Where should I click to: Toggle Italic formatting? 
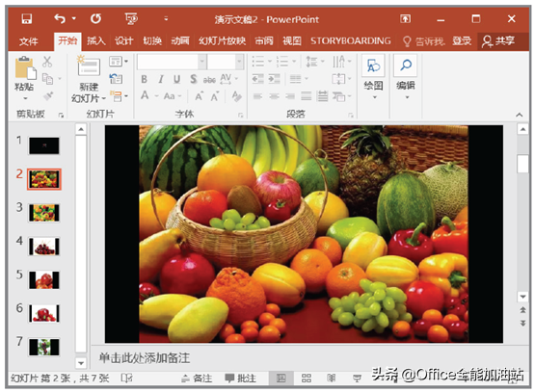pos(161,79)
